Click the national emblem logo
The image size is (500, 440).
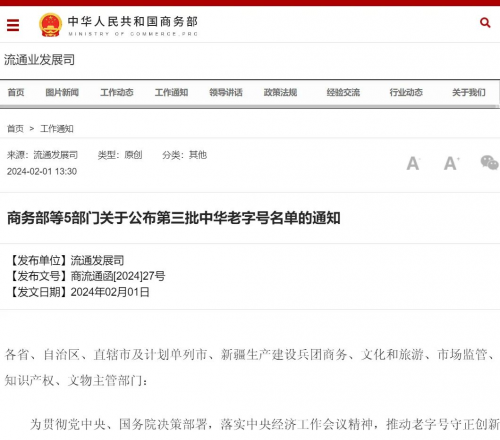point(50,25)
